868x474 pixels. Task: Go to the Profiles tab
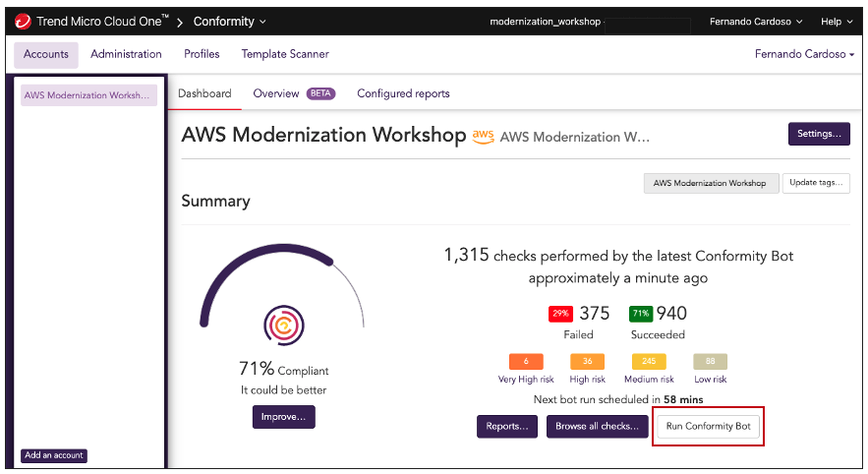tap(202, 54)
